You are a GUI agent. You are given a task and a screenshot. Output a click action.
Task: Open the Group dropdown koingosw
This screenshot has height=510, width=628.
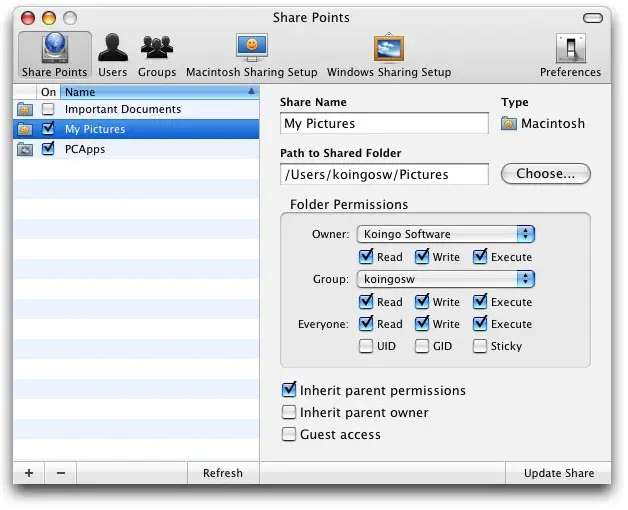446,279
